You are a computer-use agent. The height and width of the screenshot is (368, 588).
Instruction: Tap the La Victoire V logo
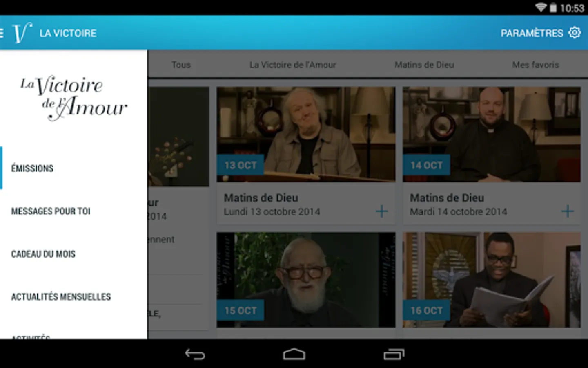(x=22, y=33)
